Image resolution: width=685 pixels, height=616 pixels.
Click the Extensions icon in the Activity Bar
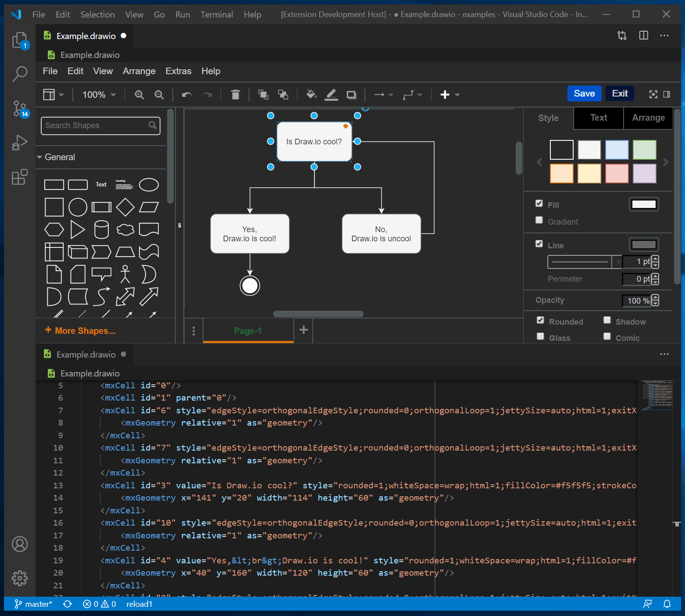point(19,177)
